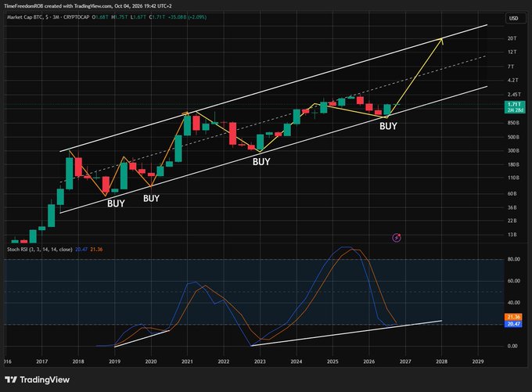Click the green 1.71T current price tag
The width and height of the screenshot is (532, 392).
[515, 105]
